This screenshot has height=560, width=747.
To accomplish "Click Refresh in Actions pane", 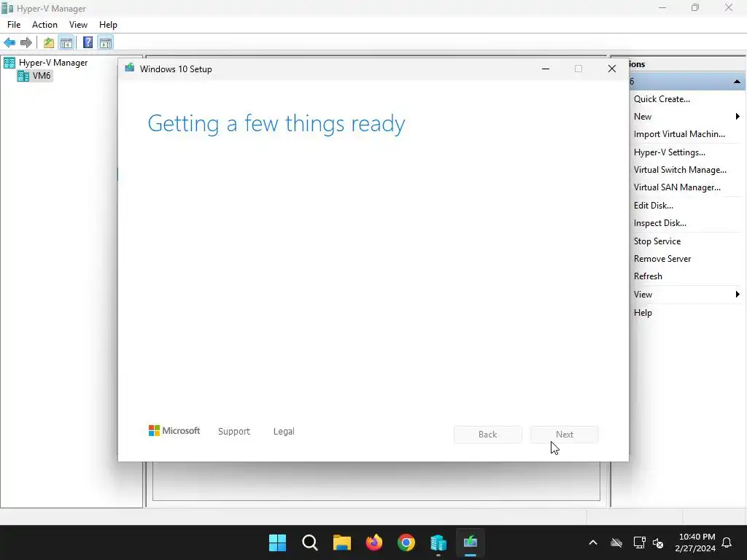I will (648, 276).
